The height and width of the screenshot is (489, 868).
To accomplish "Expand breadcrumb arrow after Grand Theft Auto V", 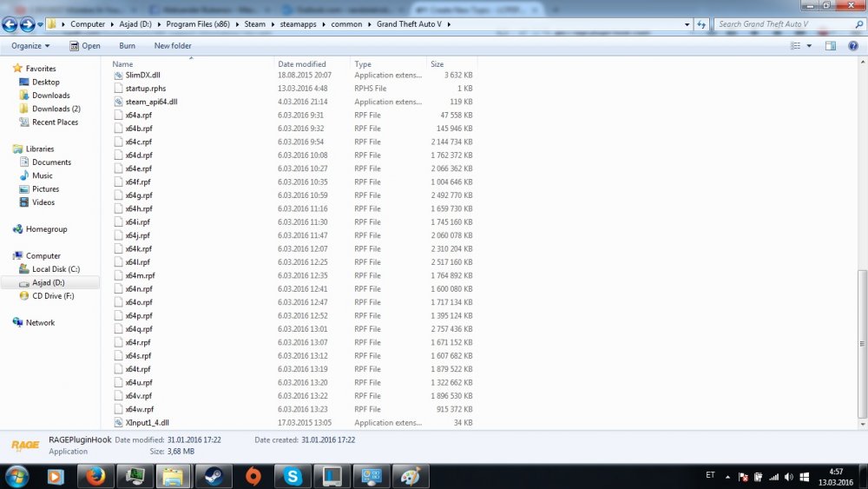I will 449,24.
